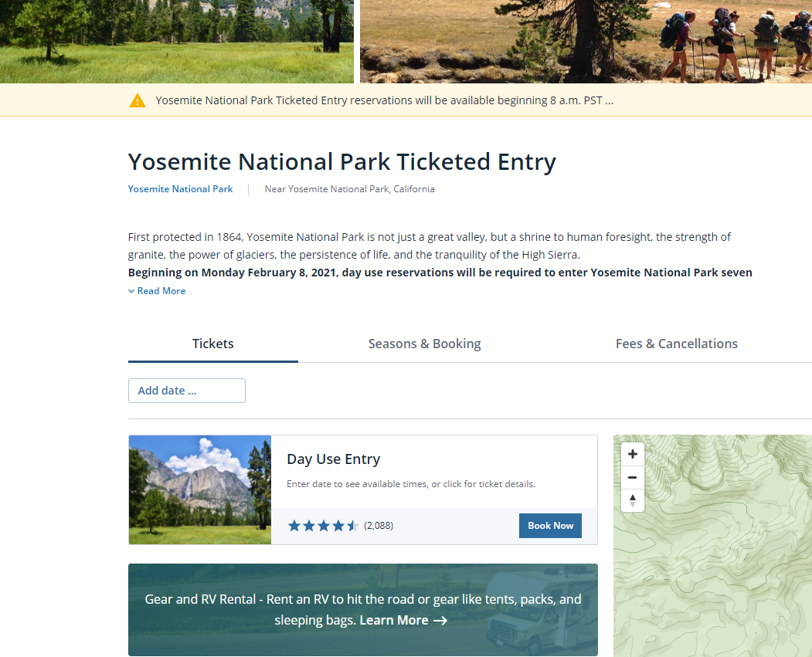Reset map bearing with compass button

click(x=633, y=500)
